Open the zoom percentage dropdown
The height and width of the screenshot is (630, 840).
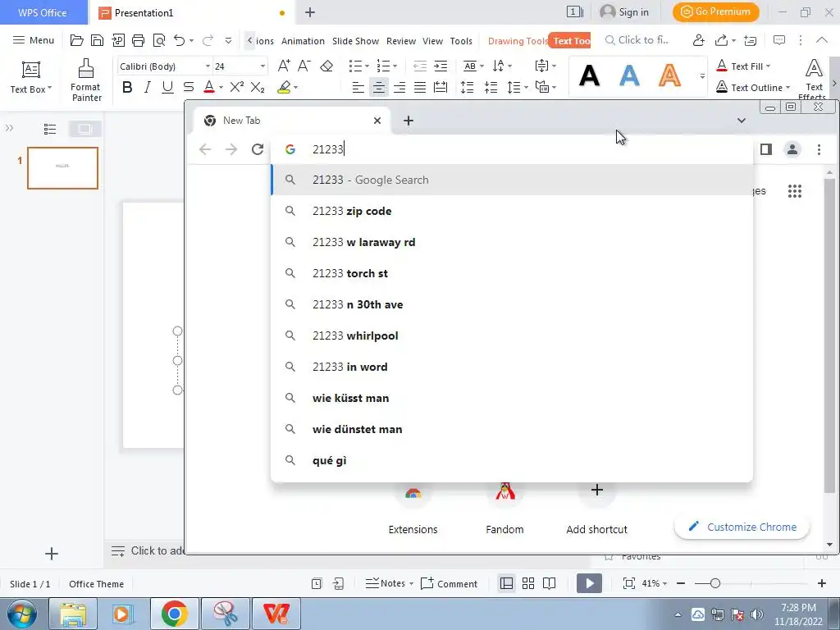point(655,583)
